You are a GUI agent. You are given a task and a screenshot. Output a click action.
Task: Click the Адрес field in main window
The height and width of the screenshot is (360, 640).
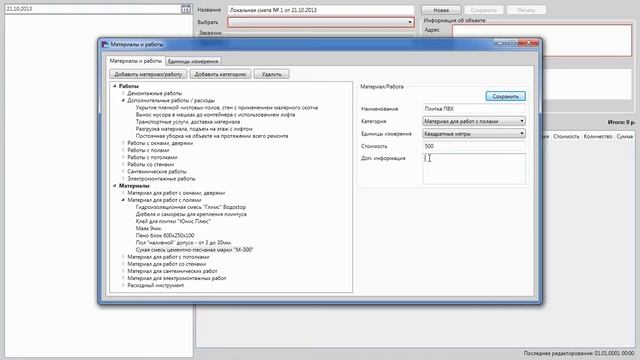(542, 40)
